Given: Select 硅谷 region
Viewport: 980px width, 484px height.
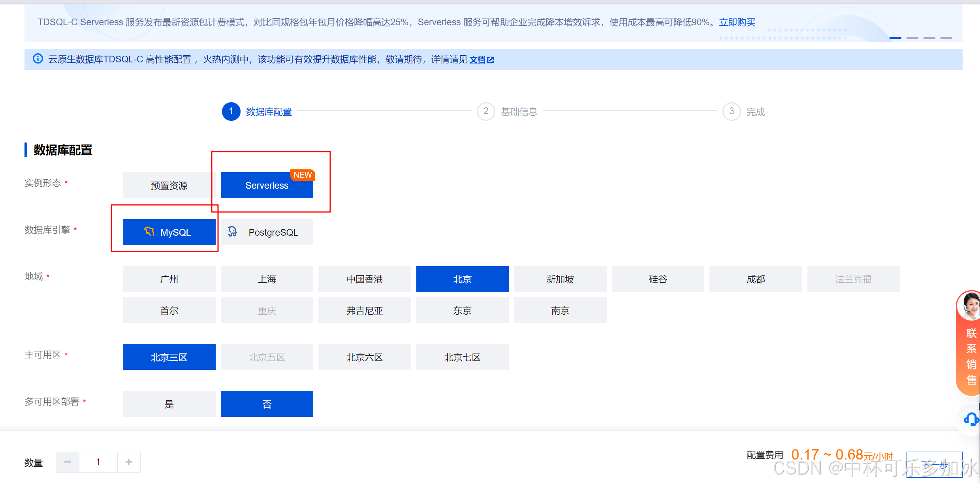Looking at the screenshot, I should 658,279.
